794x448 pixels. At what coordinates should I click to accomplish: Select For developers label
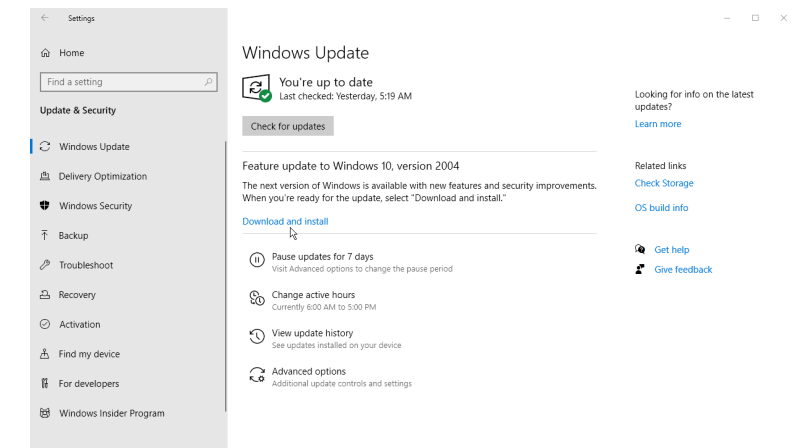(x=89, y=384)
